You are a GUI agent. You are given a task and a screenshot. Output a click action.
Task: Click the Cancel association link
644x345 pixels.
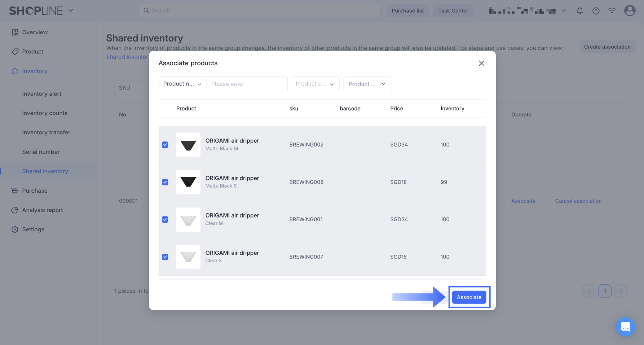[x=578, y=201]
